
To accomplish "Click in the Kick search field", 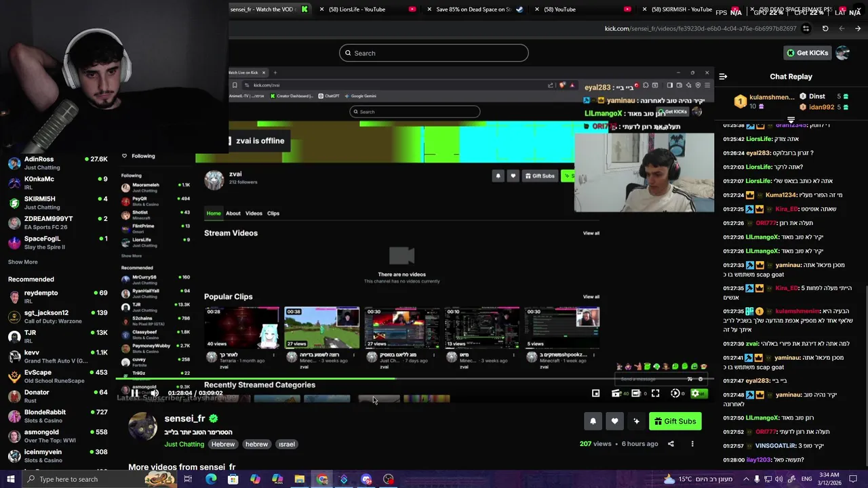I will pos(434,53).
